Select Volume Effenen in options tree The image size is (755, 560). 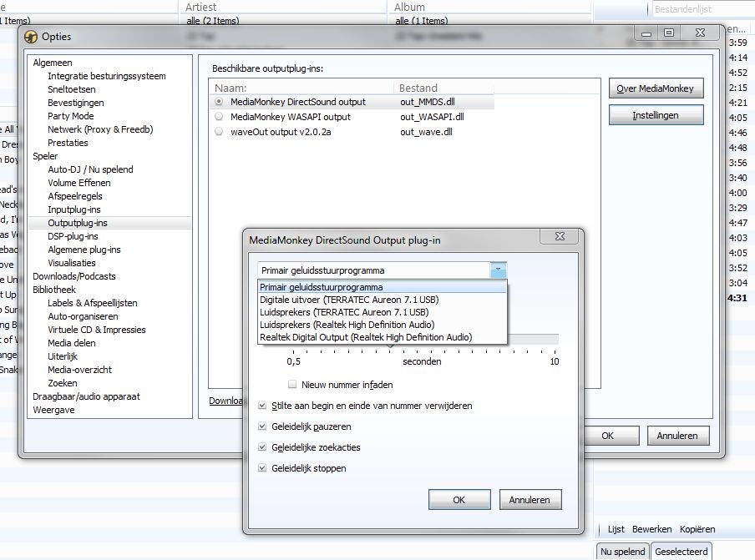[79, 183]
